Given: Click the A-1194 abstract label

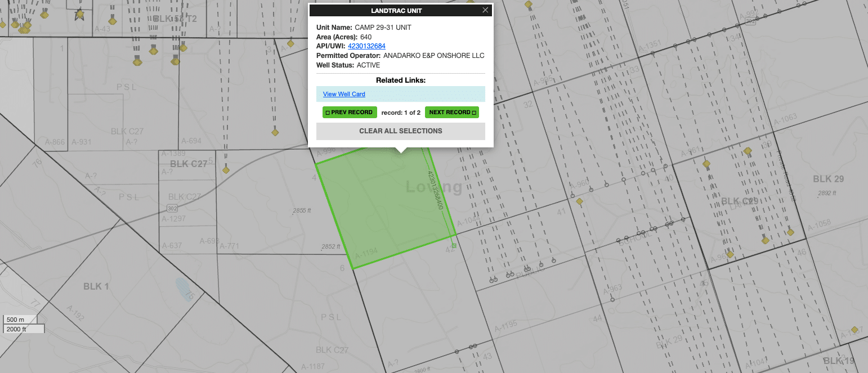Looking at the screenshot, I should click(366, 255).
